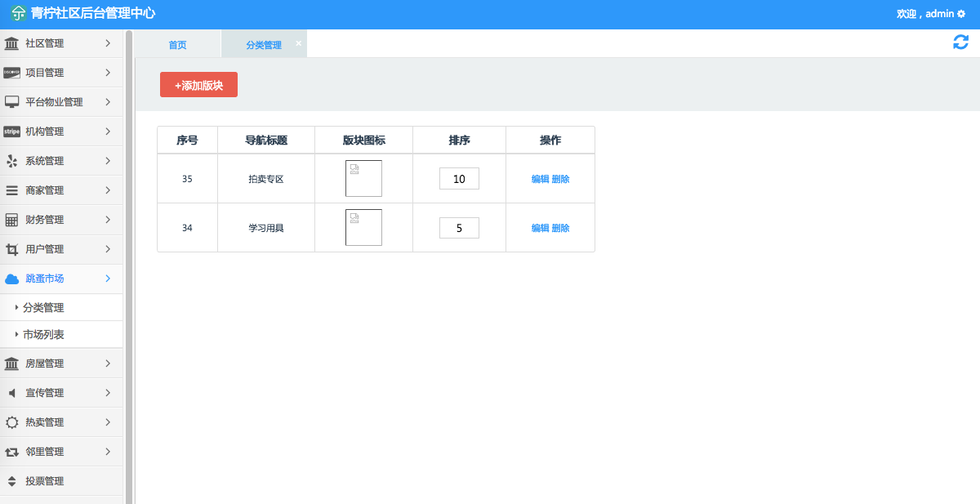Click the serial number 34 cell
This screenshot has height=504, width=980.
[187, 228]
